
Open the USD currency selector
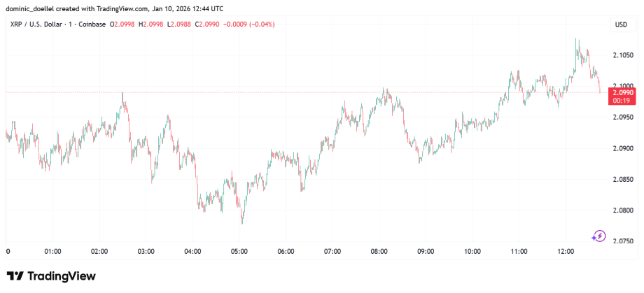[621, 24]
